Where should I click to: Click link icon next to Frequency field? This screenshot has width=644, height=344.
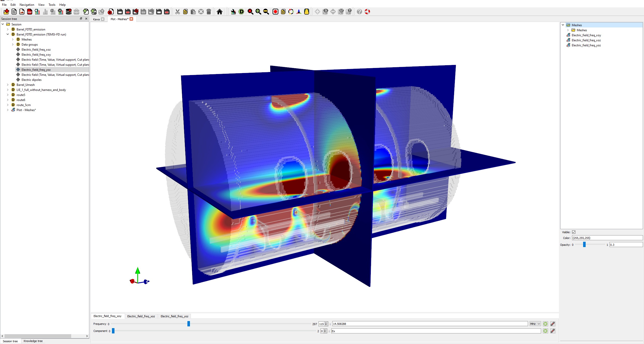point(553,324)
